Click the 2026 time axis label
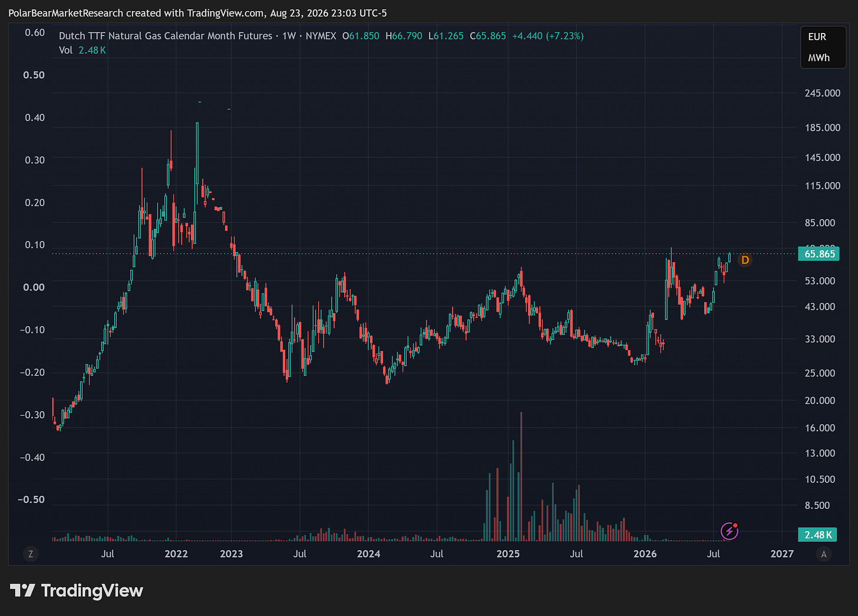This screenshot has width=858, height=616. click(645, 554)
